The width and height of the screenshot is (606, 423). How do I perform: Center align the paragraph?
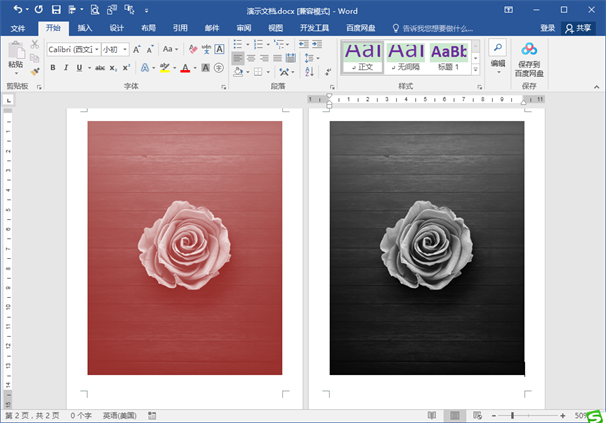(252, 58)
